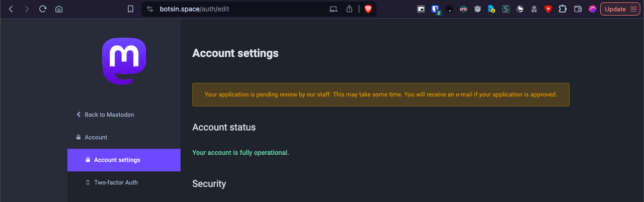The image size is (644, 202).
Task: Click the Mastodon logo
Action: (x=124, y=62)
